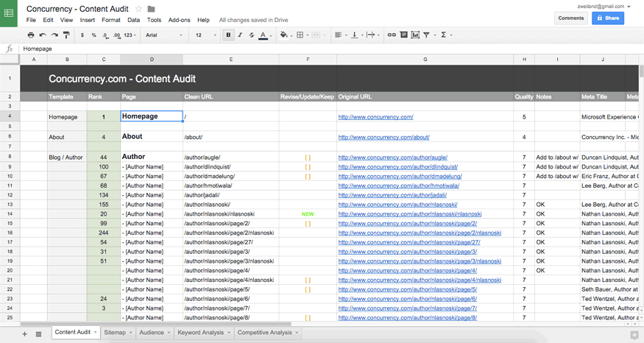Switch to the Audience tab
644x343 pixels.
(x=152, y=332)
